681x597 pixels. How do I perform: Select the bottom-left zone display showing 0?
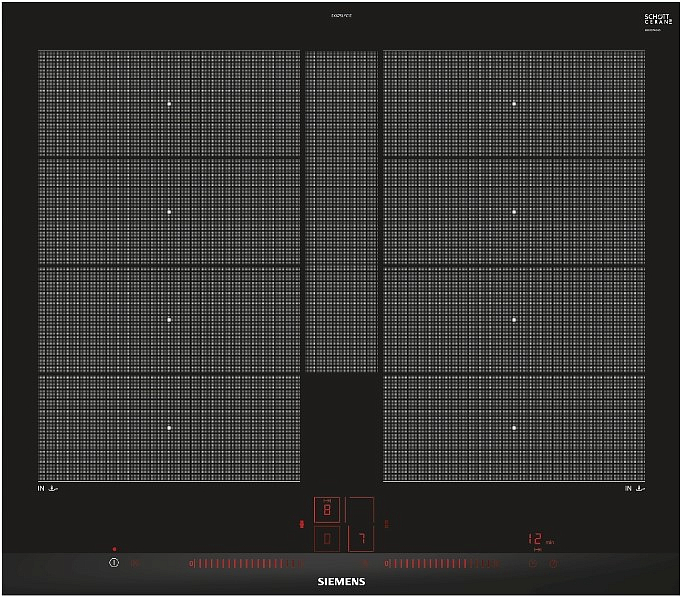[328, 539]
